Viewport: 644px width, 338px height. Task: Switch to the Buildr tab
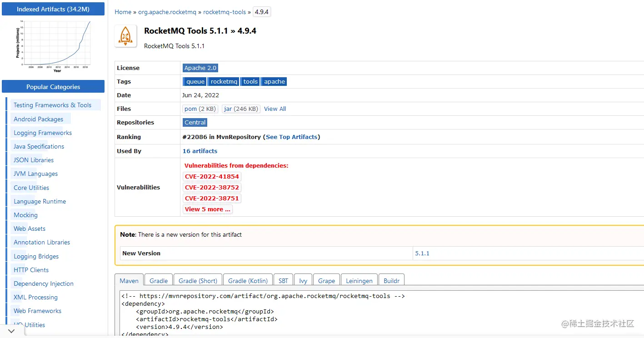click(391, 281)
